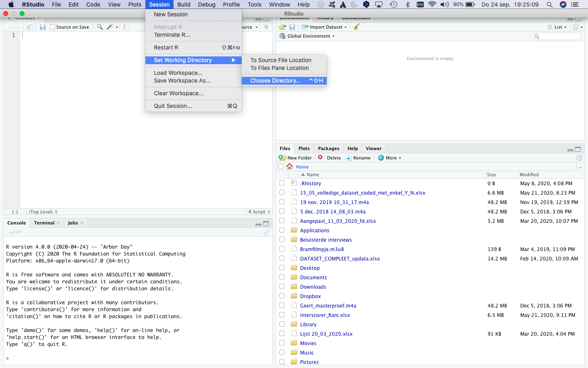The height and width of the screenshot is (368, 588).
Task: Click the Wi-Fi icon in the macOS menu bar
Action: (x=432, y=4)
